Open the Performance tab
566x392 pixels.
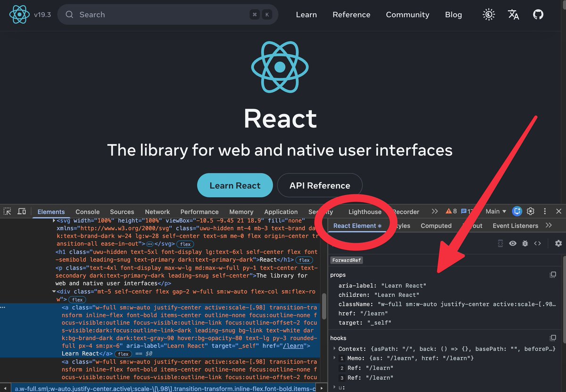(x=200, y=212)
